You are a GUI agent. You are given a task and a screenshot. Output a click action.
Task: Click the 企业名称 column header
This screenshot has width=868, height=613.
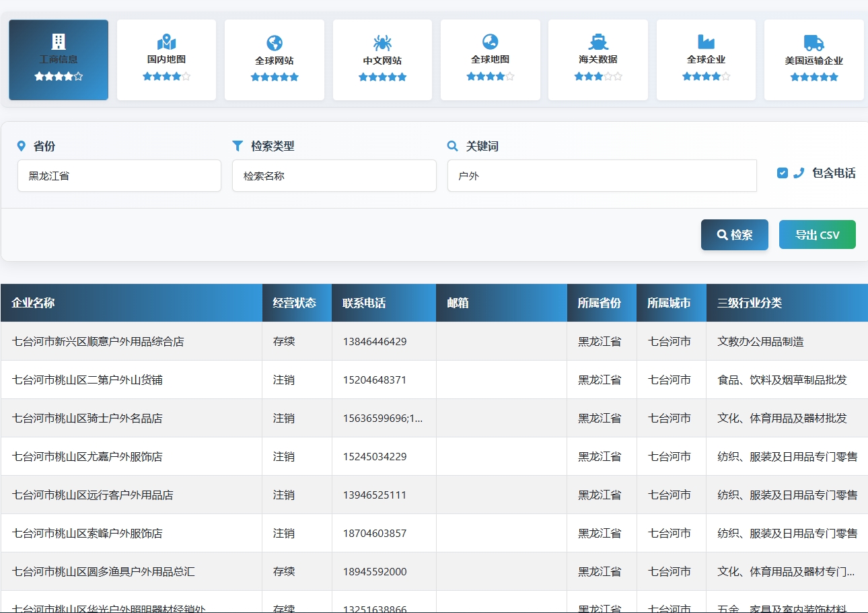[131, 303]
